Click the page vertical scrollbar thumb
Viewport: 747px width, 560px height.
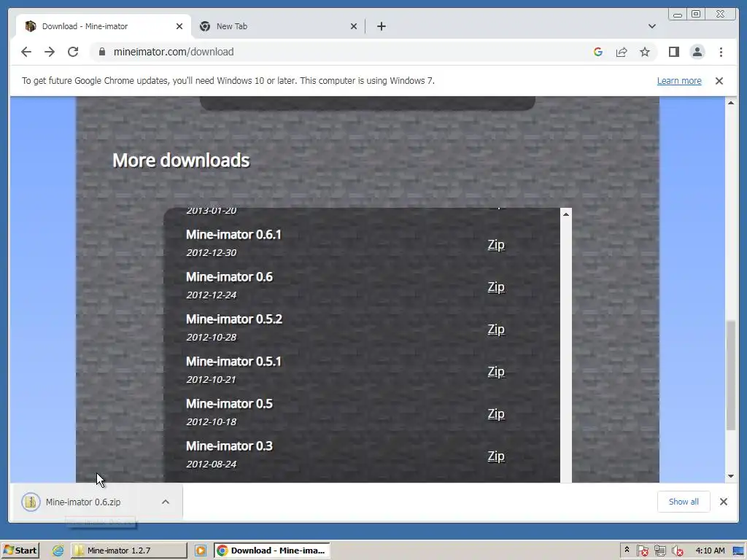point(731,376)
